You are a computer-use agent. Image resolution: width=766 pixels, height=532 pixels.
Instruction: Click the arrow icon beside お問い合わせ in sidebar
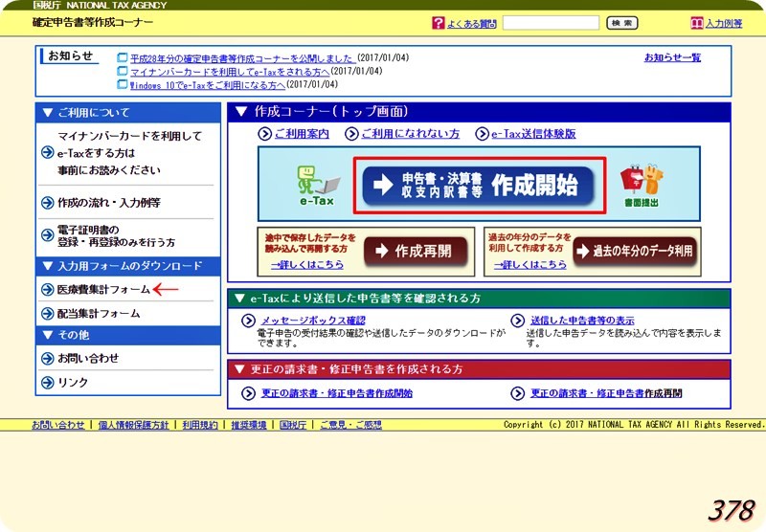point(47,359)
